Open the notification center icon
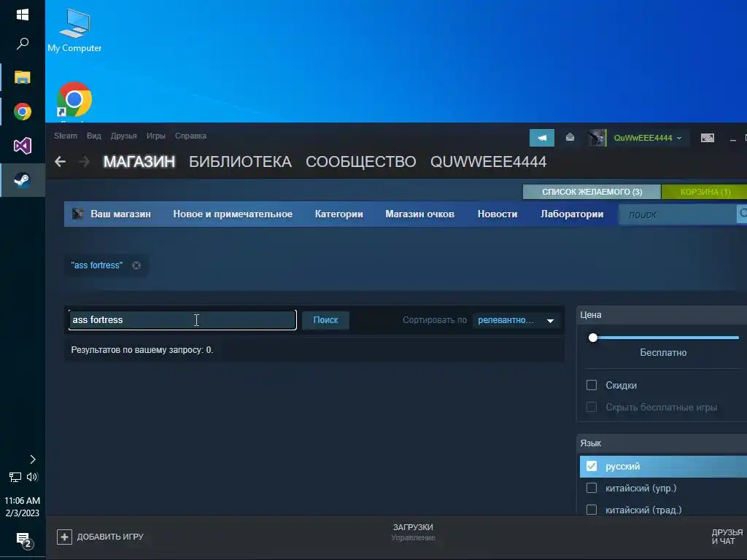Screen dimensions: 747x560 24,540
